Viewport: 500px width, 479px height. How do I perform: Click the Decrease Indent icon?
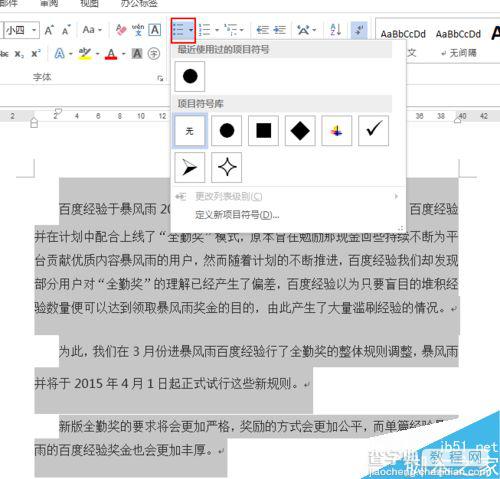pos(263,30)
